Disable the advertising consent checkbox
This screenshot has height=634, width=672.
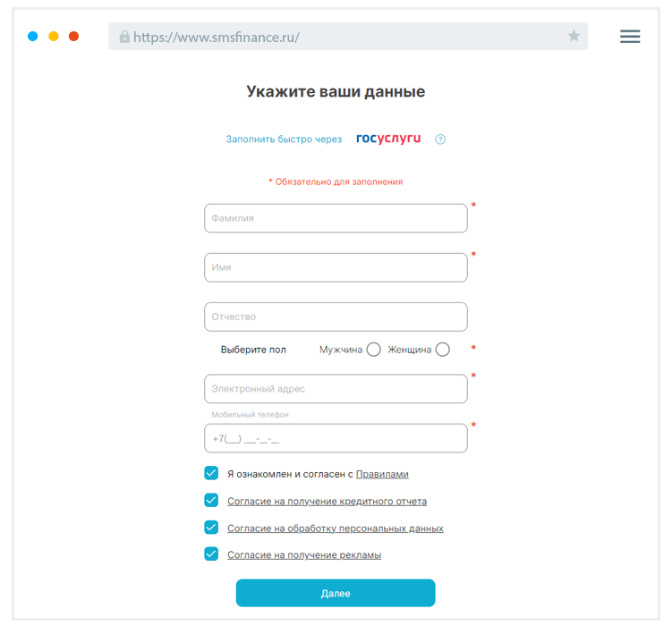point(211,554)
